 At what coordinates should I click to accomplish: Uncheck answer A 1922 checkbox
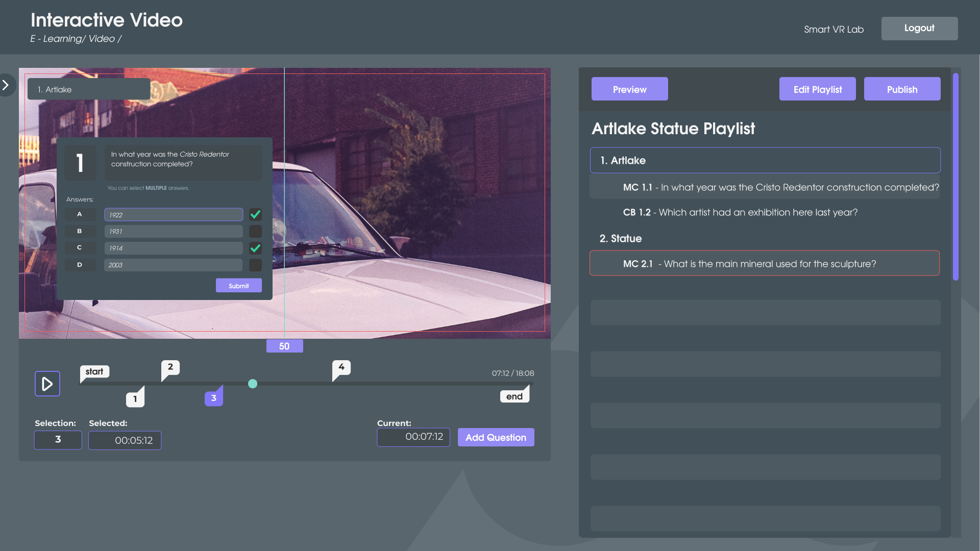(x=255, y=214)
